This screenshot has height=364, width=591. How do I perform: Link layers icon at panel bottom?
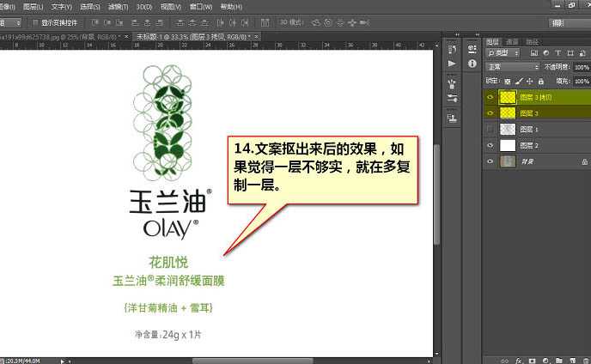point(504,361)
